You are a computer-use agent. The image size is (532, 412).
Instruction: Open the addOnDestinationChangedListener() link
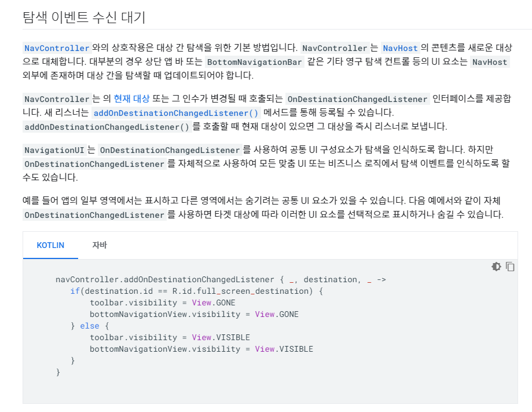176,113
